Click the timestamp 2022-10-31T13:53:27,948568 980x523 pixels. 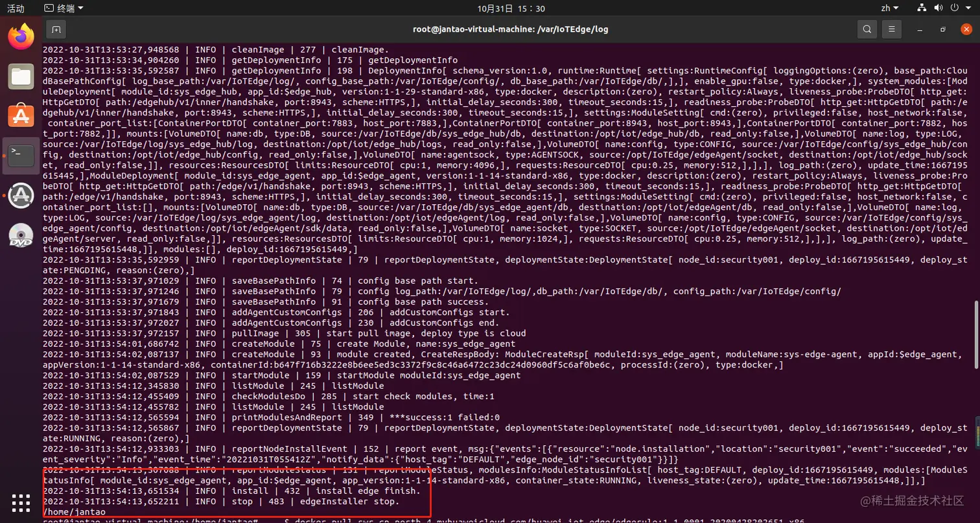[111, 49]
